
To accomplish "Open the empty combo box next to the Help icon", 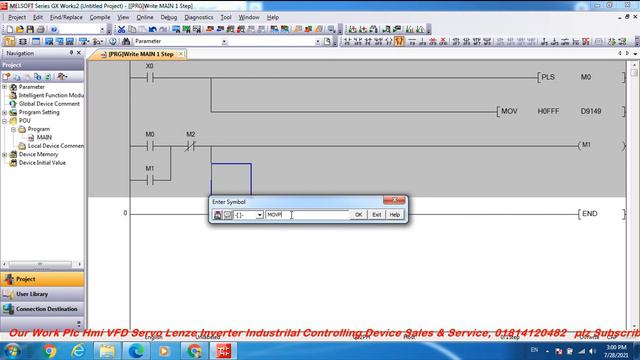I will click(102, 29).
